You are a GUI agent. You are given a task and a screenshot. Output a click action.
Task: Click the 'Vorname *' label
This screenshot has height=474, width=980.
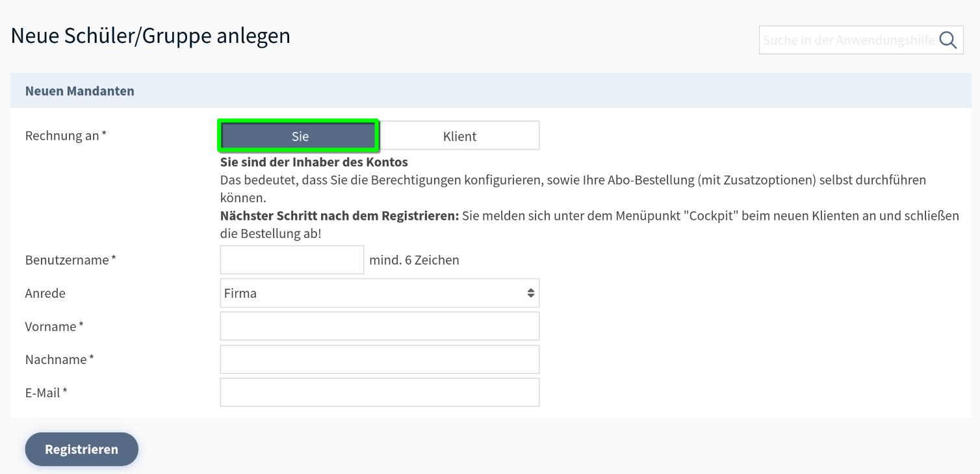pyautogui.click(x=55, y=326)
